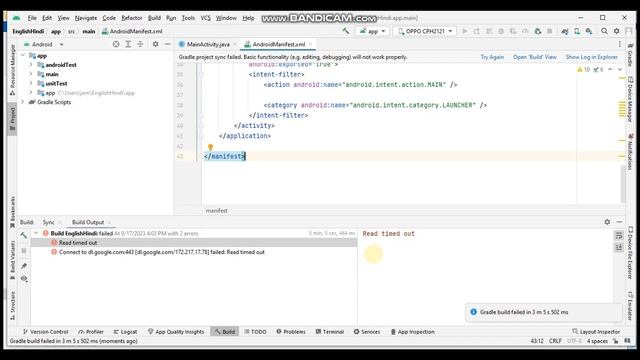Go to next highlighted error arrow
This screenshot has width=640, height=360.
point(620,70)
